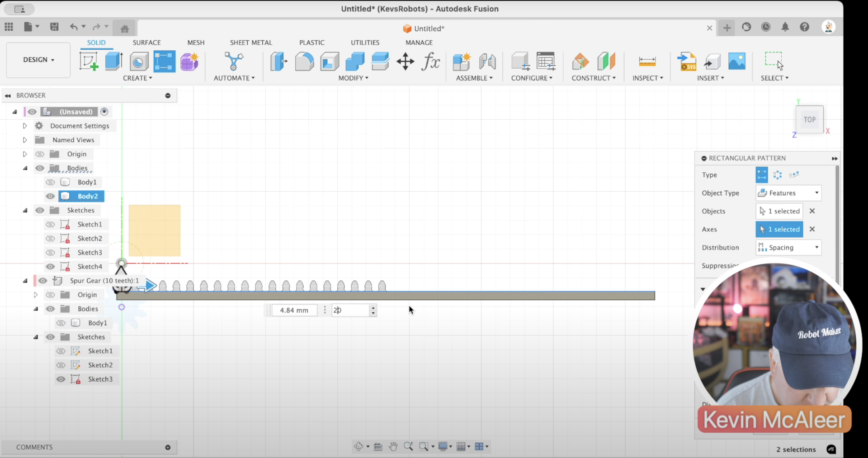
Task: Switch to the SURFACE tab
Action: (x=146, y=42)
